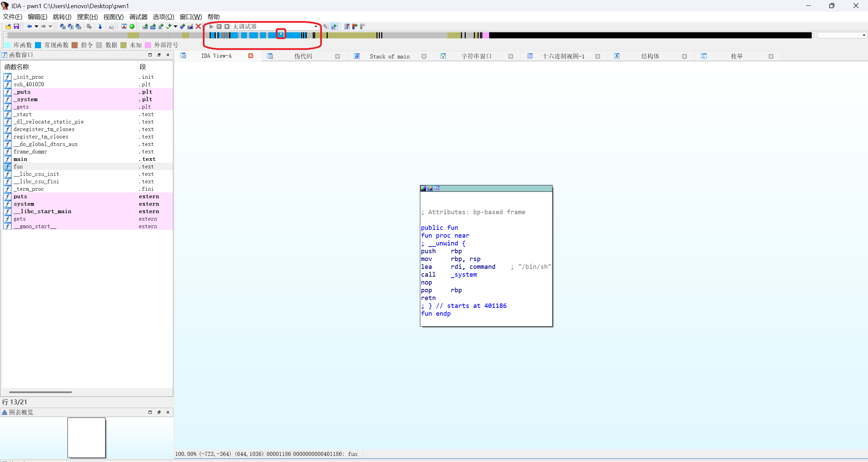Click the Save database icon

click(16, 26)
